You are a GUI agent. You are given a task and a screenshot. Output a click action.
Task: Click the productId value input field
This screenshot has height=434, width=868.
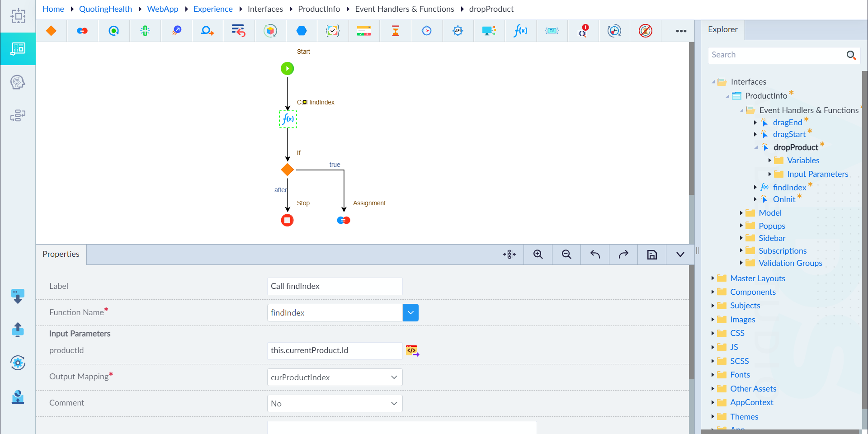click(x=335, y=351)
